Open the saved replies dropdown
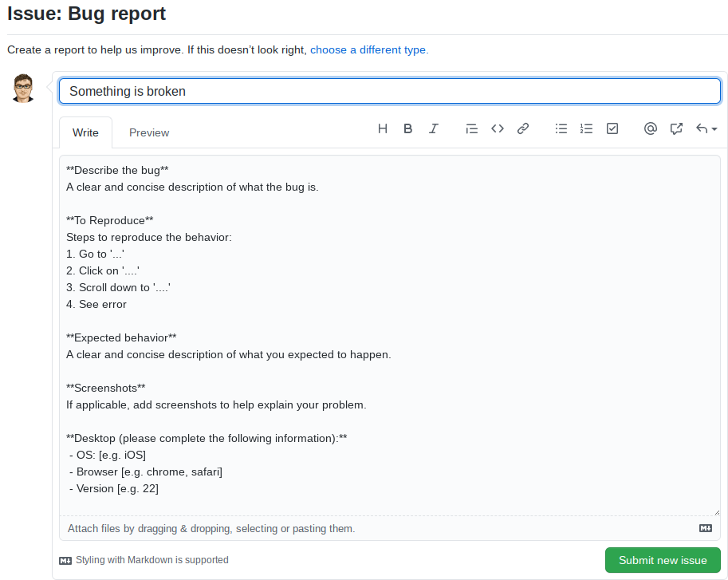 706,128
